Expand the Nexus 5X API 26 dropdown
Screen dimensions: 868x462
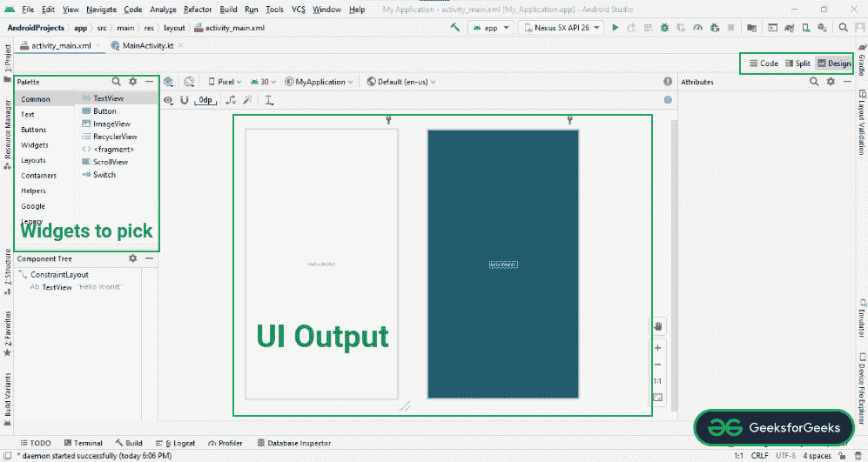pyautogui.click(x=562, y=28)
